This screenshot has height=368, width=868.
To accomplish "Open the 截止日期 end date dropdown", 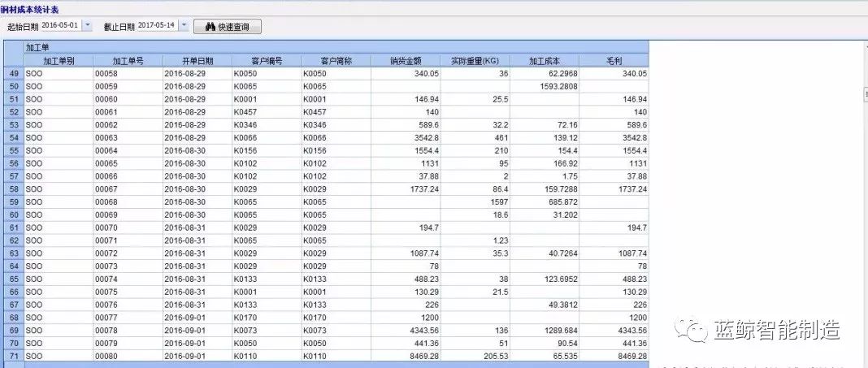I will (184, 26).
